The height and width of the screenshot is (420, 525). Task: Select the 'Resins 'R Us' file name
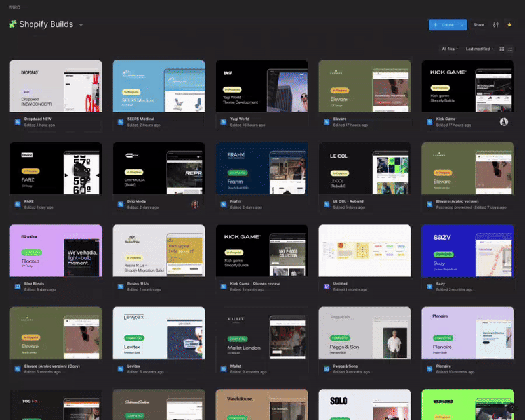138,283
